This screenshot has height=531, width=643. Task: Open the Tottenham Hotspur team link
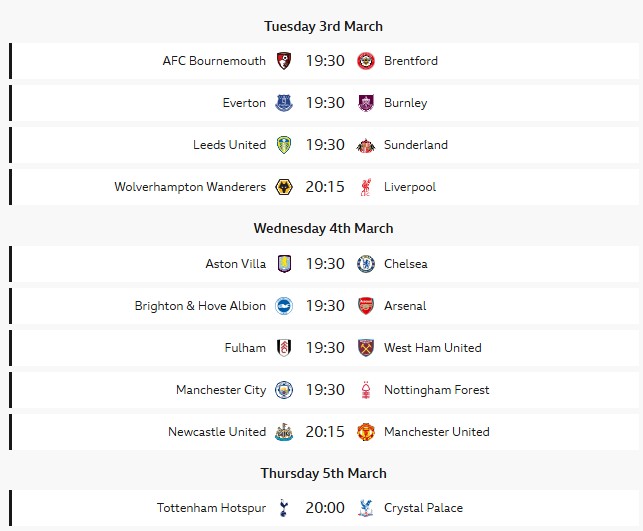tap(211, 508)
